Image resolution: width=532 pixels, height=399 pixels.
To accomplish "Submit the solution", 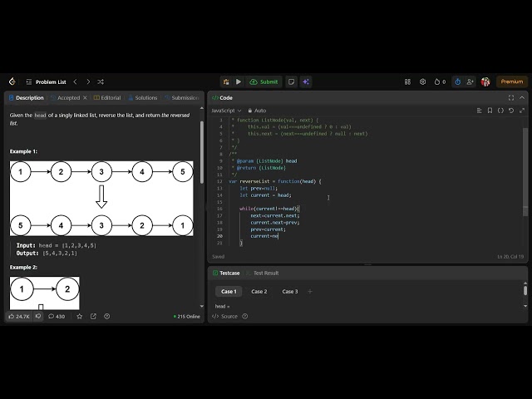I will (x=264, y=81).
